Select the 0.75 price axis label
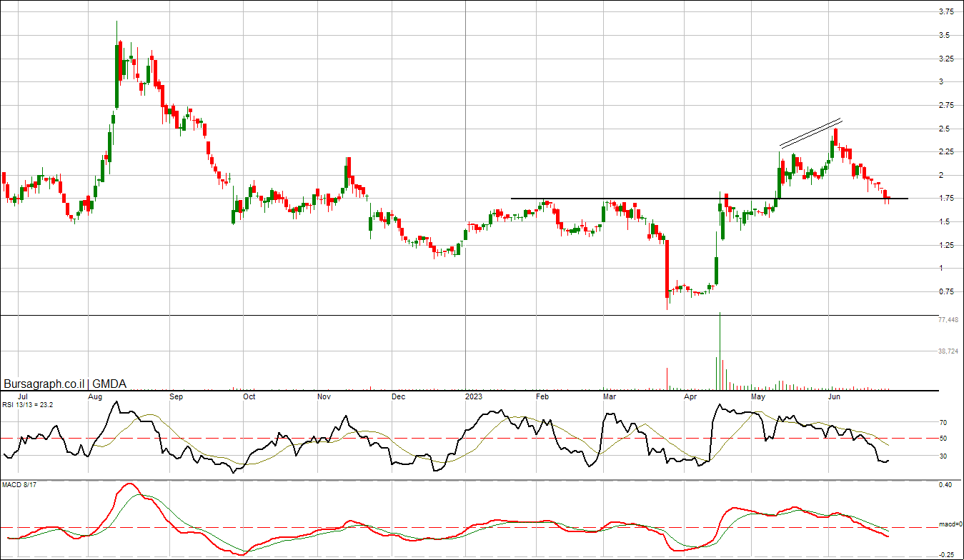The image size is (964, 560). (x=948, y=291)
